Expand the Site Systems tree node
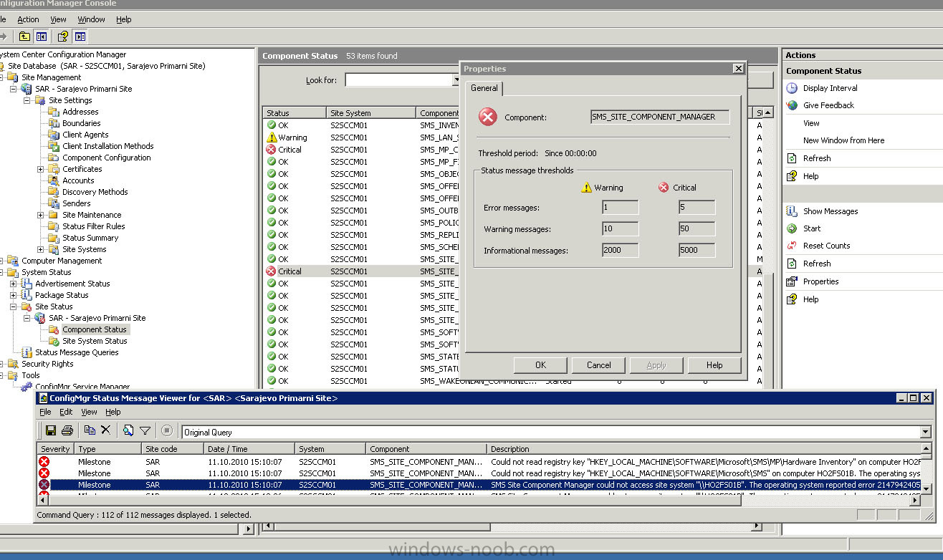 (41, 249)
